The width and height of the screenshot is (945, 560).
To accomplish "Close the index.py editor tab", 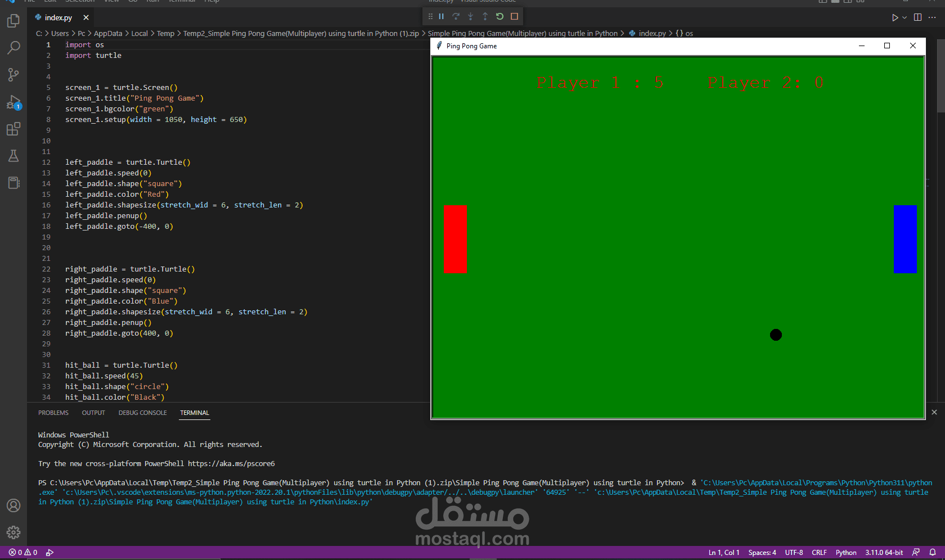I will point(85,17).
